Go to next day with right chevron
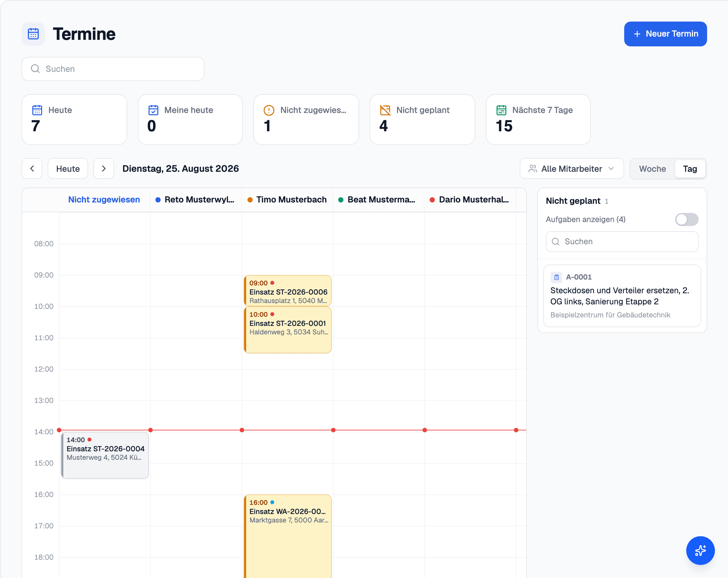Screen dimensions: 728x578 (104, 169)
